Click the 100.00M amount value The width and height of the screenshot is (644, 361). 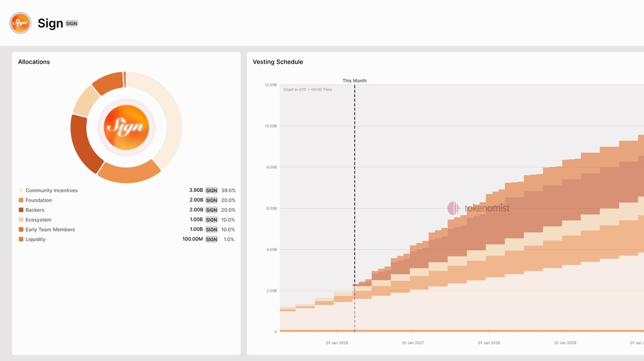[193, 239]
